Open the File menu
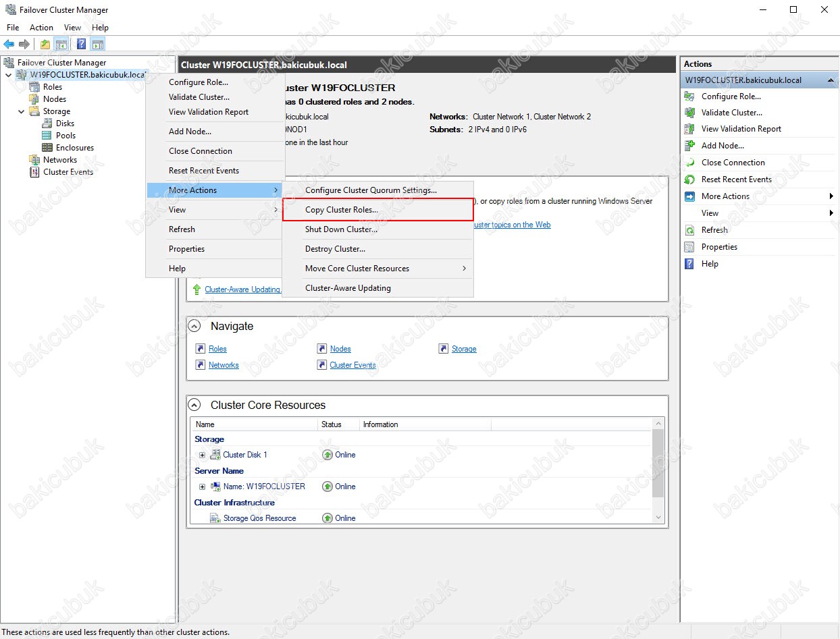840x639 pixels. 13,28
